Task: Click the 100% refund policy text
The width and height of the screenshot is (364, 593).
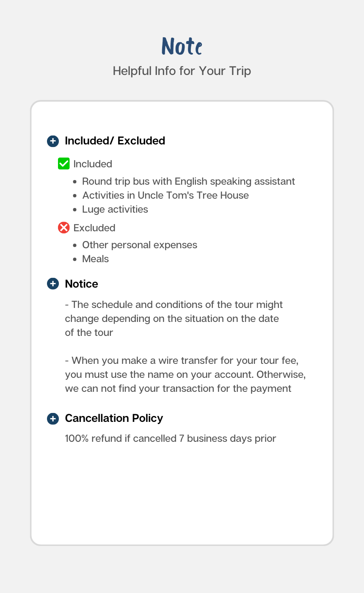Action: (170, 438)
